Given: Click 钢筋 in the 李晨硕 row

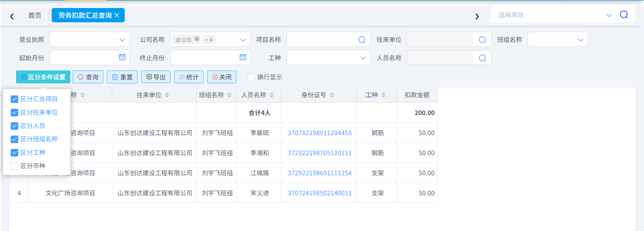Looking at the screenshot, I should tap(378, 133).
